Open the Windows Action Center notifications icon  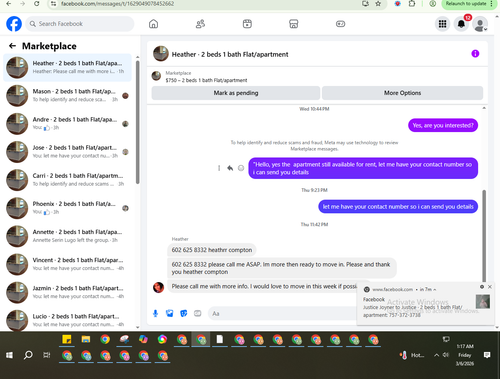[487, 355]
